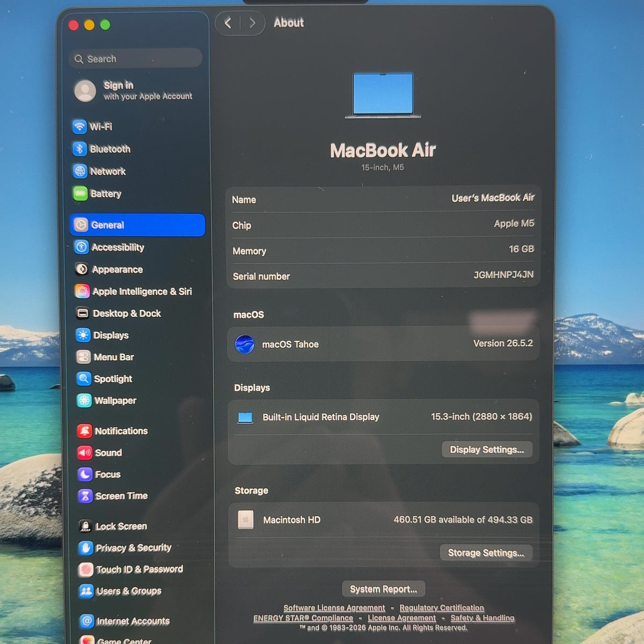The height and width of the screenshot is (644, 644).
Task: Open Displays sun icon in sidebar
Action: [x=83, y=335]
